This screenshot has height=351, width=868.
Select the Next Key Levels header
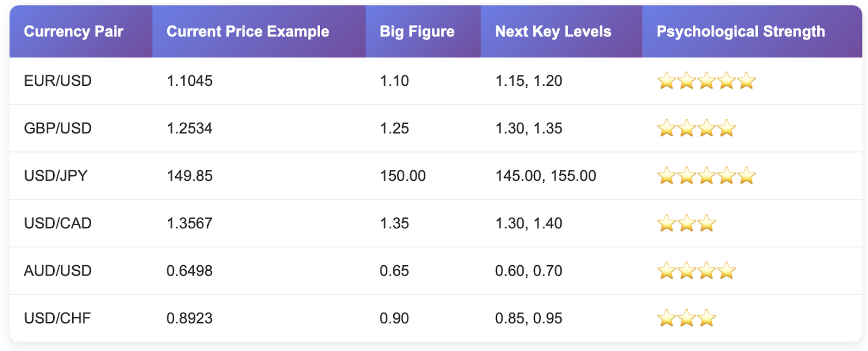[553, 31]
